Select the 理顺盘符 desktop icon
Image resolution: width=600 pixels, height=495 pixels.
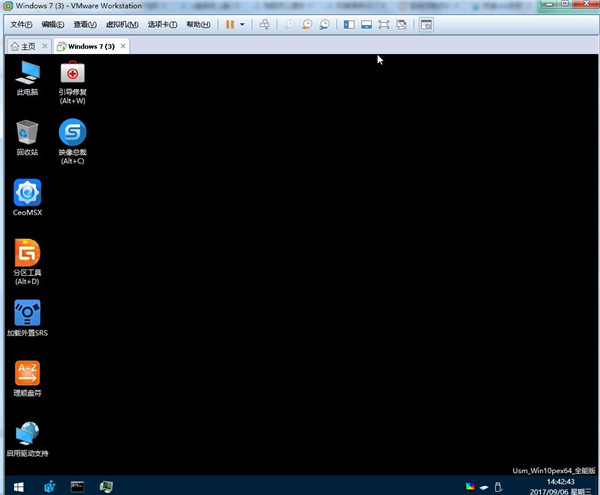click(27, 378)
